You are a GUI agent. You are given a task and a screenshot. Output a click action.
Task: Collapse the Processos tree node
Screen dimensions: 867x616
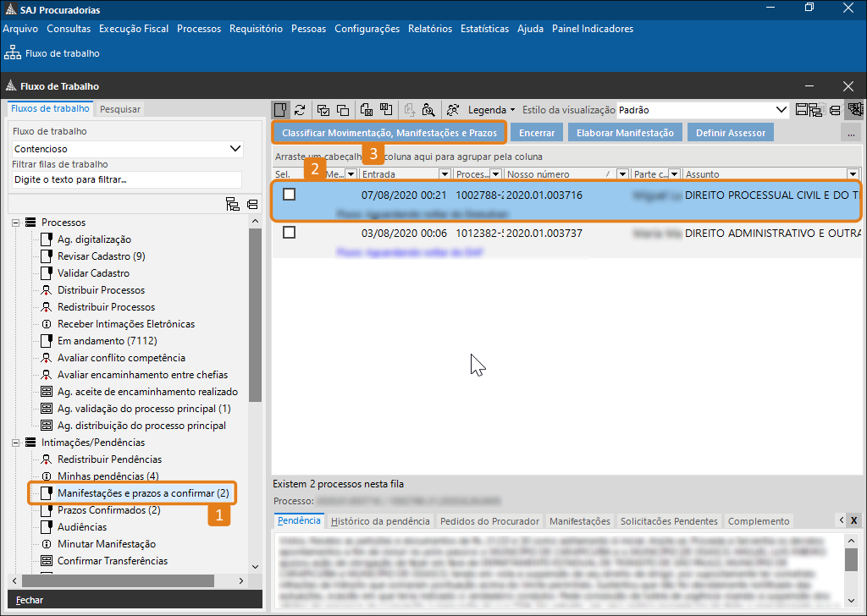(x=16, y=223)
